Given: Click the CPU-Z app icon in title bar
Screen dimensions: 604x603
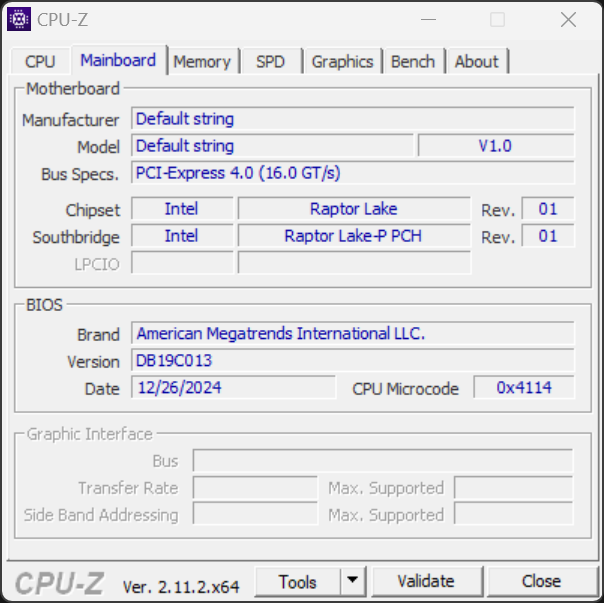Looking at the screenshot, I should click(19, 19).
